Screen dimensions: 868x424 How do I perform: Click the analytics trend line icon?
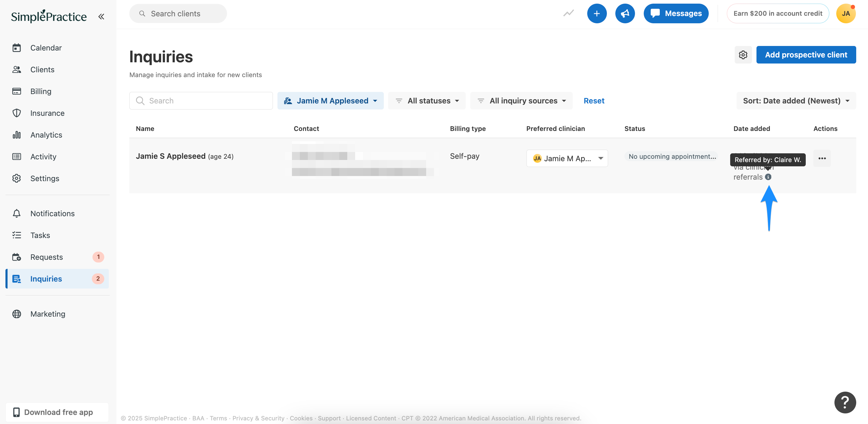pyautogui.click(x=568, y=14)
